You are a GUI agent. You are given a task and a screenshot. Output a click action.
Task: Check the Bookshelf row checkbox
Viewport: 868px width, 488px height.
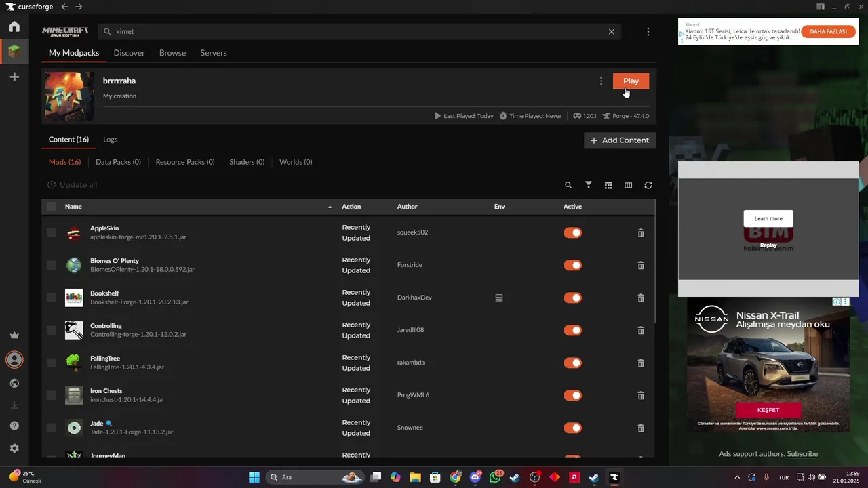(x=52, y=298)
